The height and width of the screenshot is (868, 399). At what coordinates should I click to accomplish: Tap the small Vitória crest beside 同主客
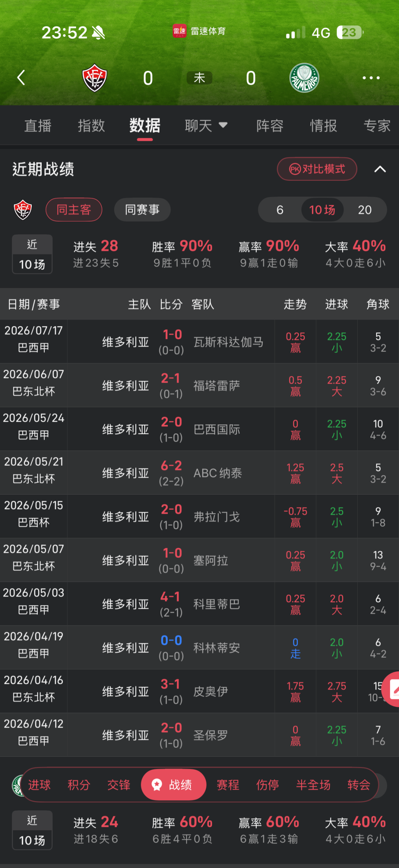pos(23,210)
